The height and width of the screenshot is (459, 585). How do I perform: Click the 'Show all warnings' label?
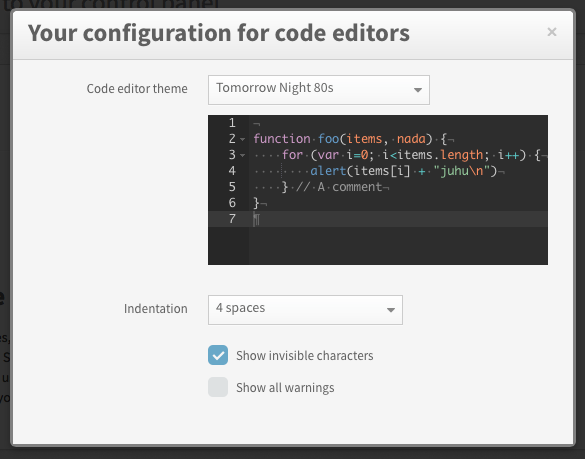tap(285, 388)
